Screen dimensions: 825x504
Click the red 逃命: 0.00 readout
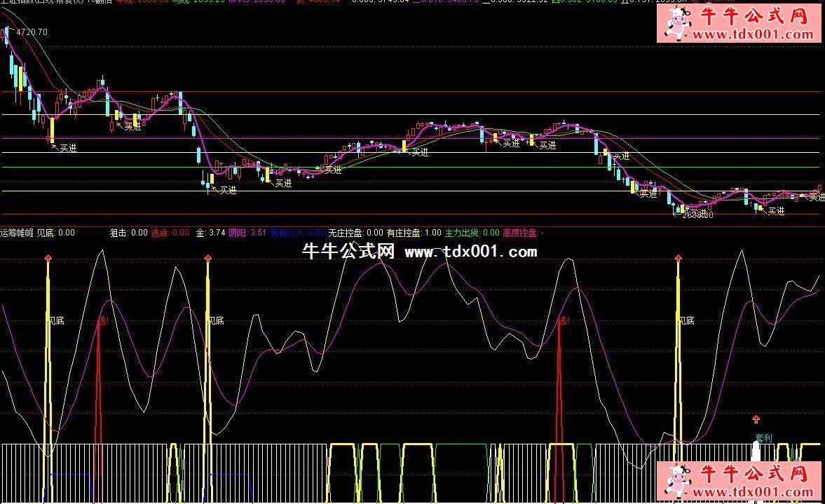[170, 233]
